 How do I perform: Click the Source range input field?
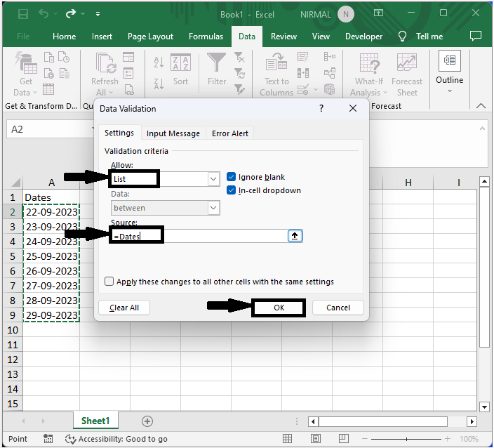199,236
